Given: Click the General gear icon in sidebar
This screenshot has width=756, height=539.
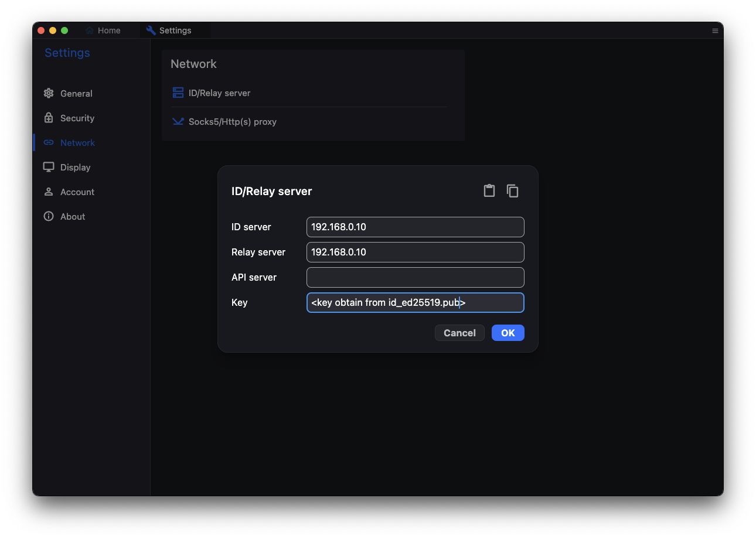Looking at the screenshot, I should pyautogui.click(x=49, y=93).
